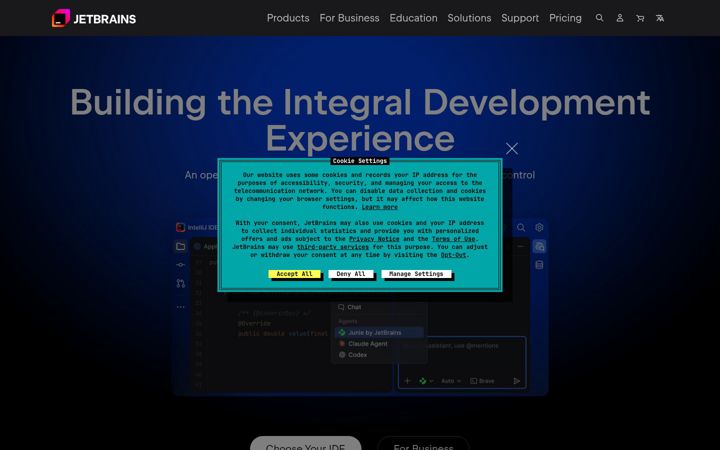Expand the Junie agent dropdown in the chat box
The height and width of the screenshot is (450, 720).
point(426,381)
